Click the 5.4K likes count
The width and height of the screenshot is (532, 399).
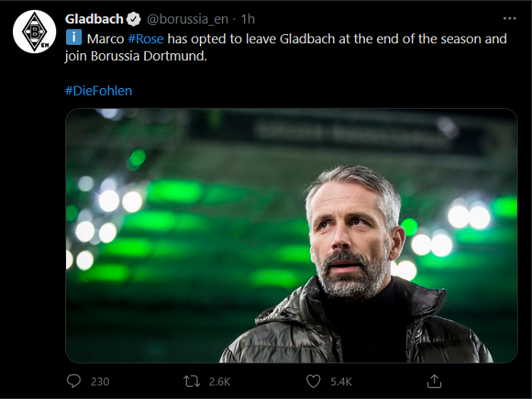(340, 381)
